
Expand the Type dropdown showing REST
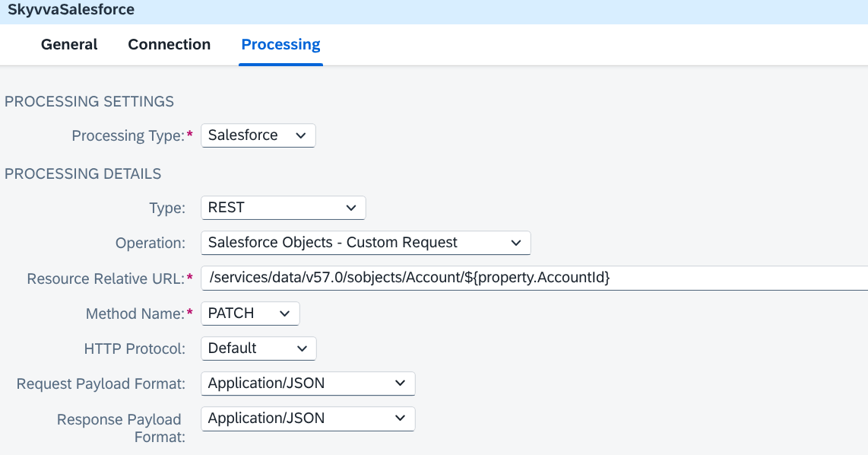pos(283,208)
